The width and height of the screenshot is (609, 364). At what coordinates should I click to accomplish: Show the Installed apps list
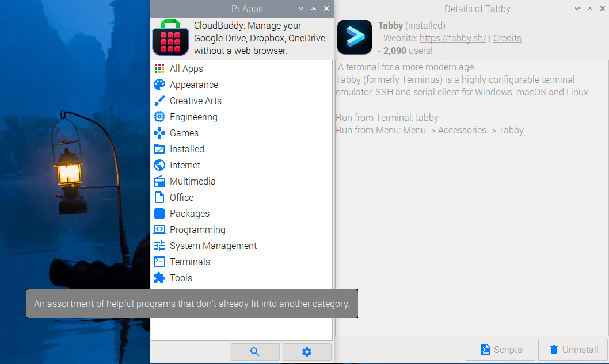tap(242, 149)
